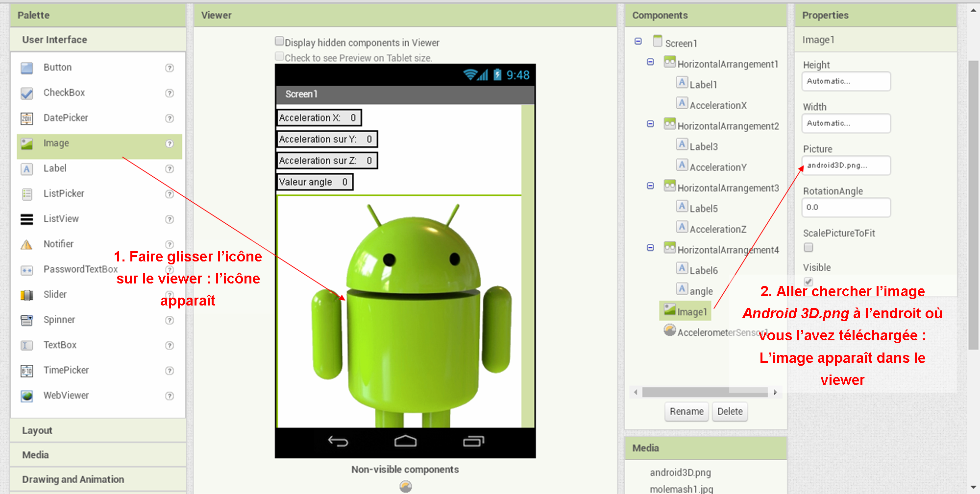Collapse HorizontalArrangement1 in Components
This screenshot has width=980, height=494.
[650, 62]
